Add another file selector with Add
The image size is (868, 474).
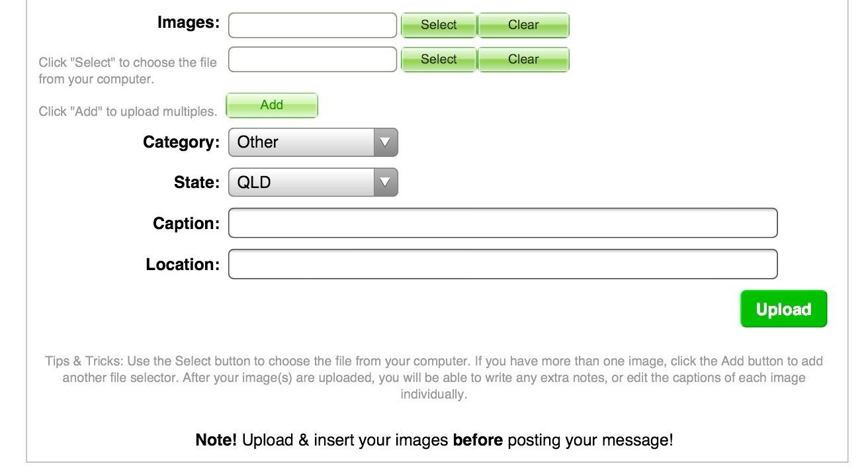tap(272, 105)
